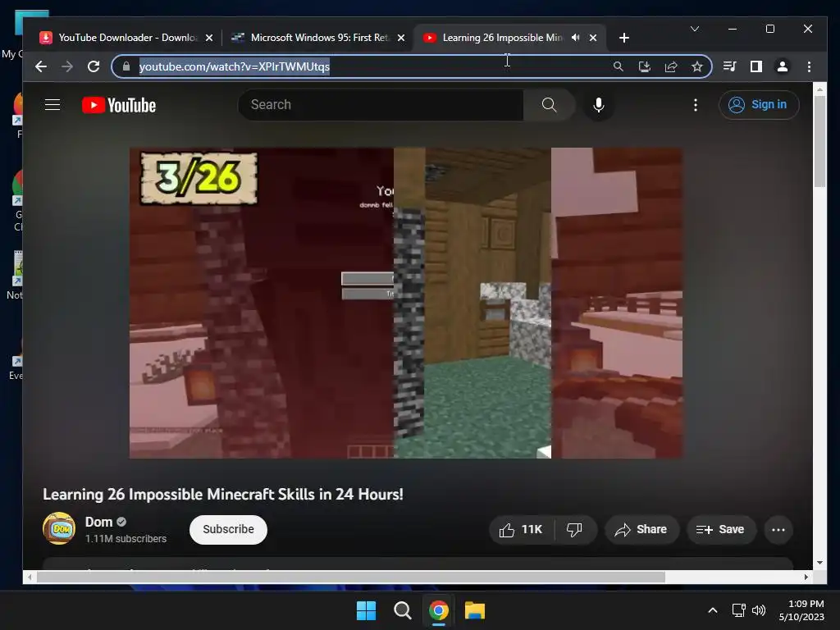840x630 pixels.
Task: Search with your voice microphone button
Action: tap(599, 104)
